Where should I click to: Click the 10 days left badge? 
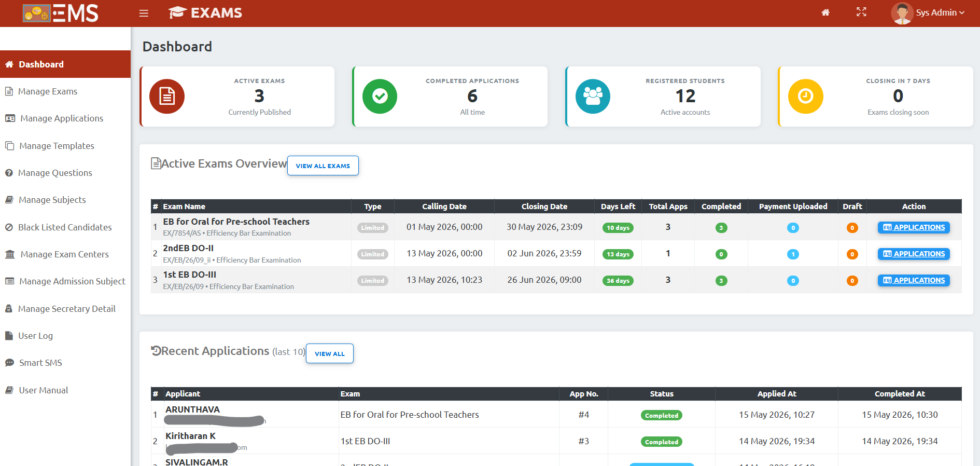[x=618, y=228]
